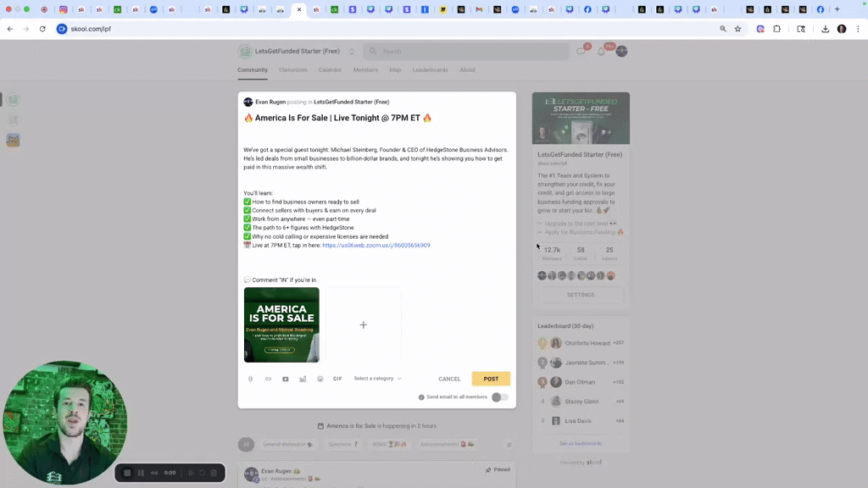Open the browser extensions puzzle icon
The width and height of the screenshot is (868, 488).
tap(776, 29)
